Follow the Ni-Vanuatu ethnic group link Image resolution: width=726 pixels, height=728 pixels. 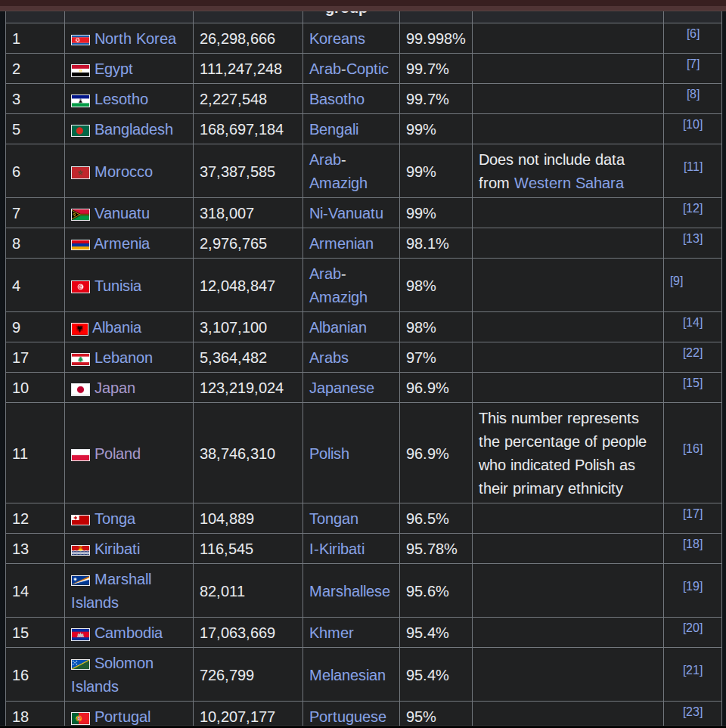(346, 213)
